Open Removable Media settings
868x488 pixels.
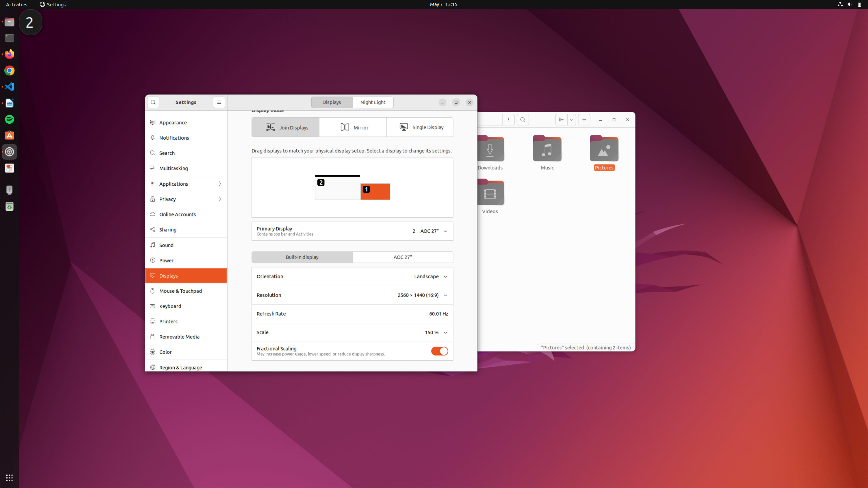pyautogui.click(x=186, y=337)
